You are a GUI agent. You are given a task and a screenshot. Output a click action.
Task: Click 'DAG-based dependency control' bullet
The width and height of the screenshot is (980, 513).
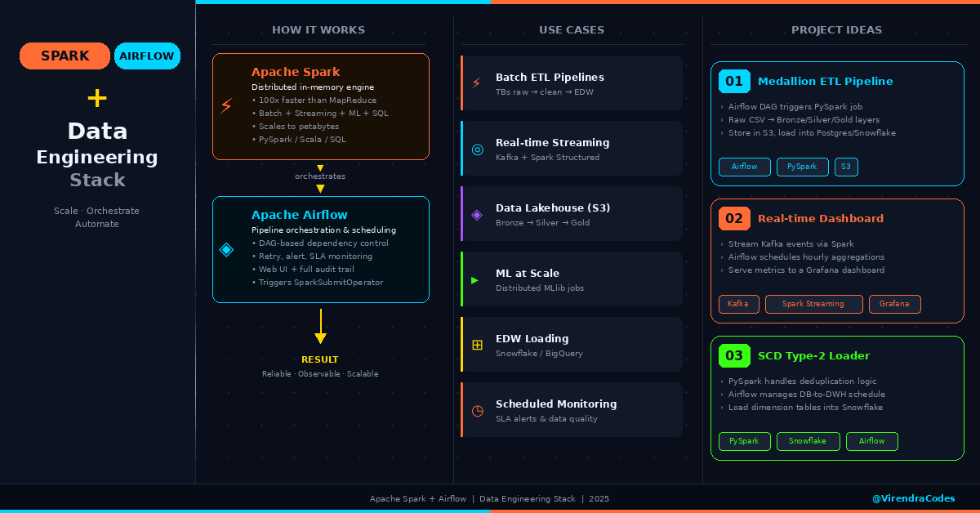[x=320, y=243]
